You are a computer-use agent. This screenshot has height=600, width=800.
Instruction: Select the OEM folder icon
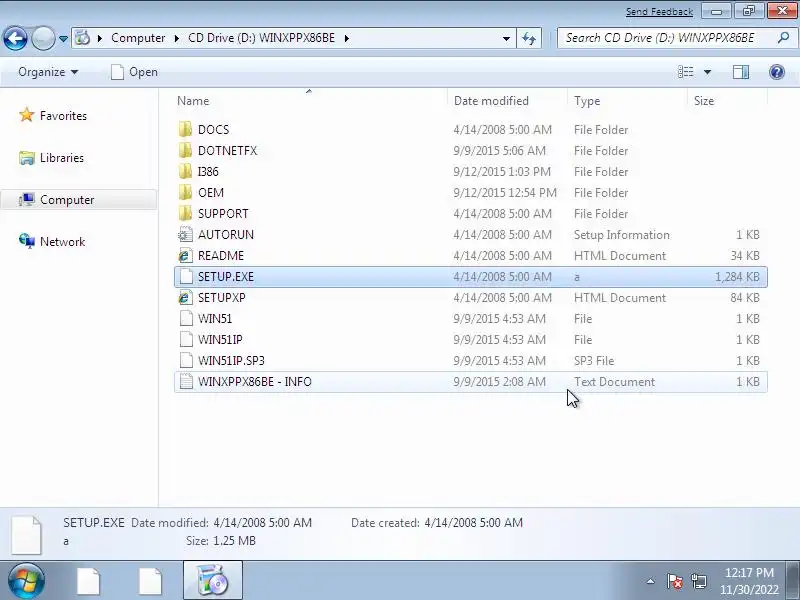186,192
